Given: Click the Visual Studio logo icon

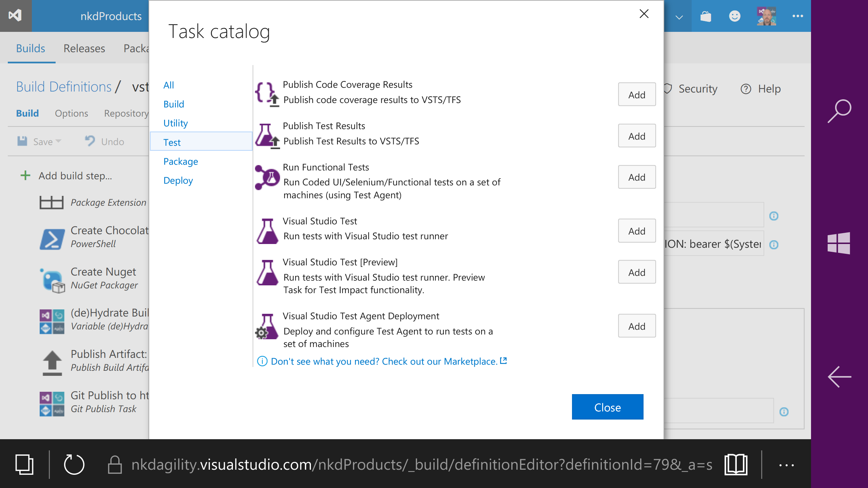Looking at the screenshot, I should point(15,16).
